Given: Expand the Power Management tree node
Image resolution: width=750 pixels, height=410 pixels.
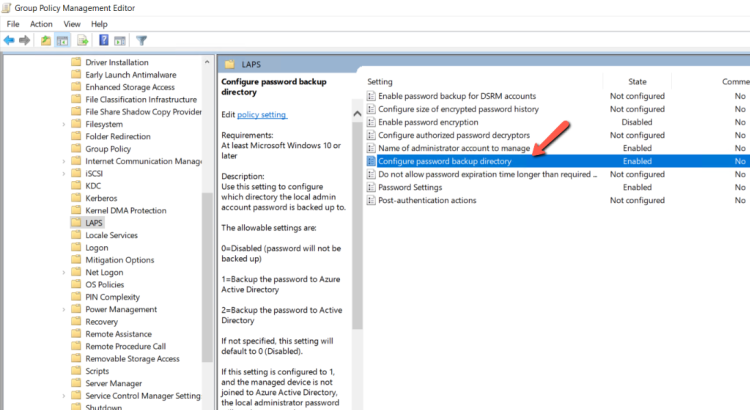Looking at the screenshot, I should (x=64, y=309).
